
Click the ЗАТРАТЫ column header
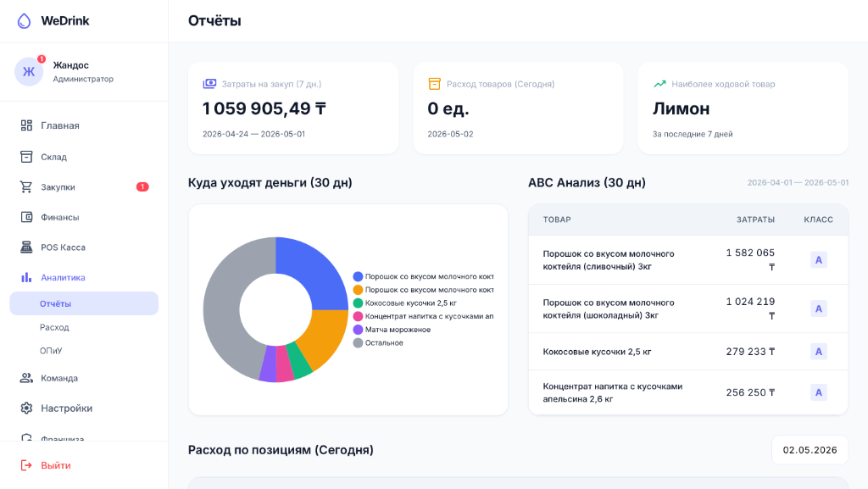755,219
